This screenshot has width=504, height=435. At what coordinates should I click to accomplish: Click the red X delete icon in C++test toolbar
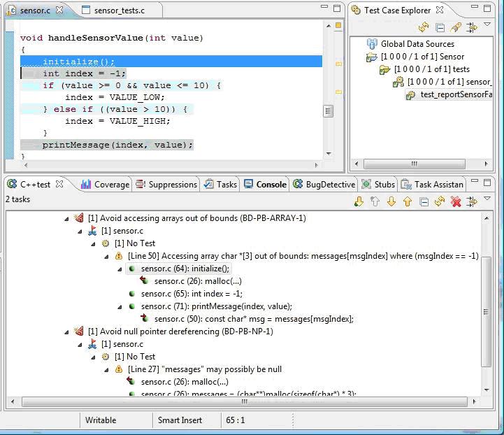click(456, 201)
